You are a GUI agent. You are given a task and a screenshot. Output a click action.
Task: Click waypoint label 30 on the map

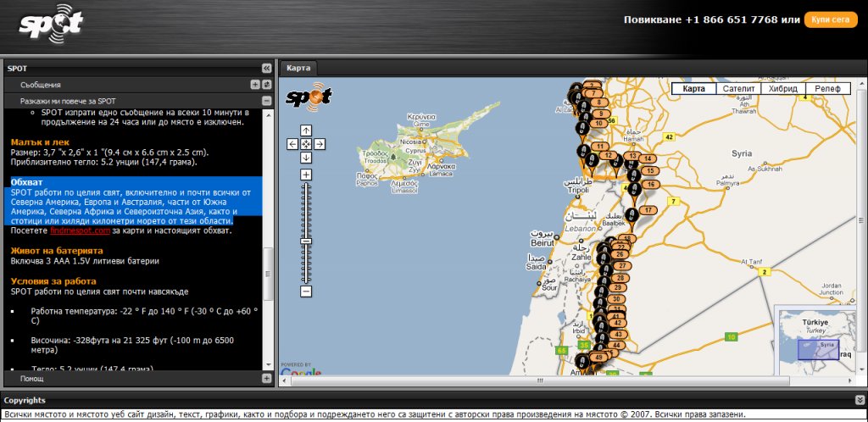click(x=617, y=299)
